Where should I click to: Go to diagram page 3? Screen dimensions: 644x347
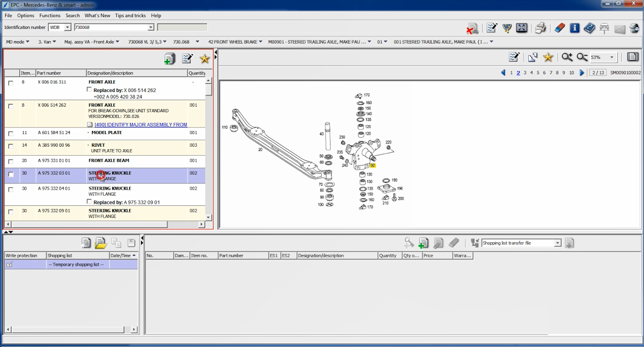tap(525, 73)
